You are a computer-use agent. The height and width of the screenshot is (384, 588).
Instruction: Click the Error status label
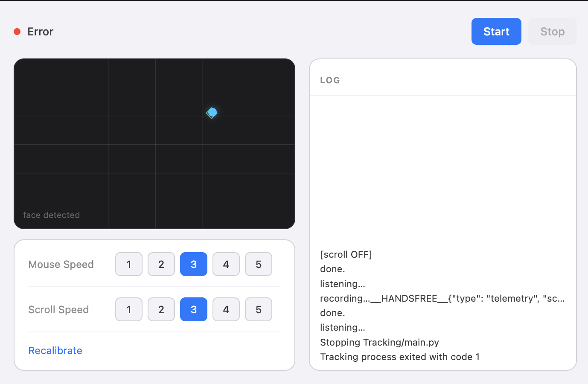pyautogui.click(x=41, y=32)
